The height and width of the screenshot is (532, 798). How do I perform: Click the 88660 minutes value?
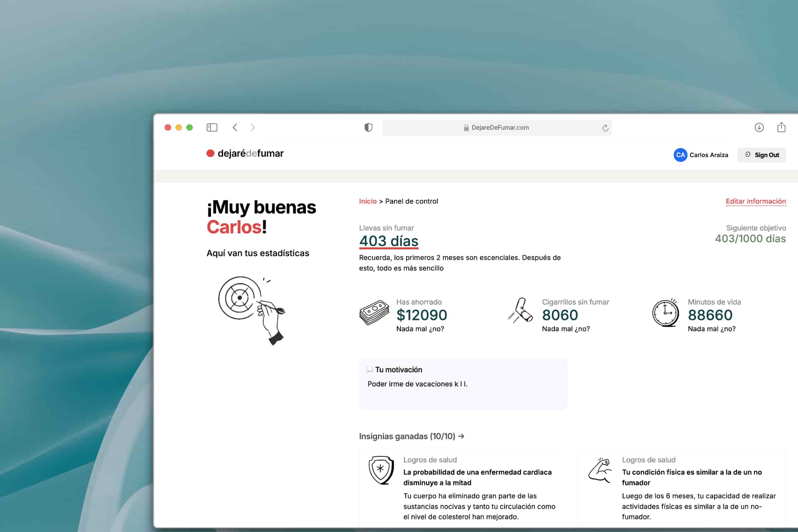[710, 315]
